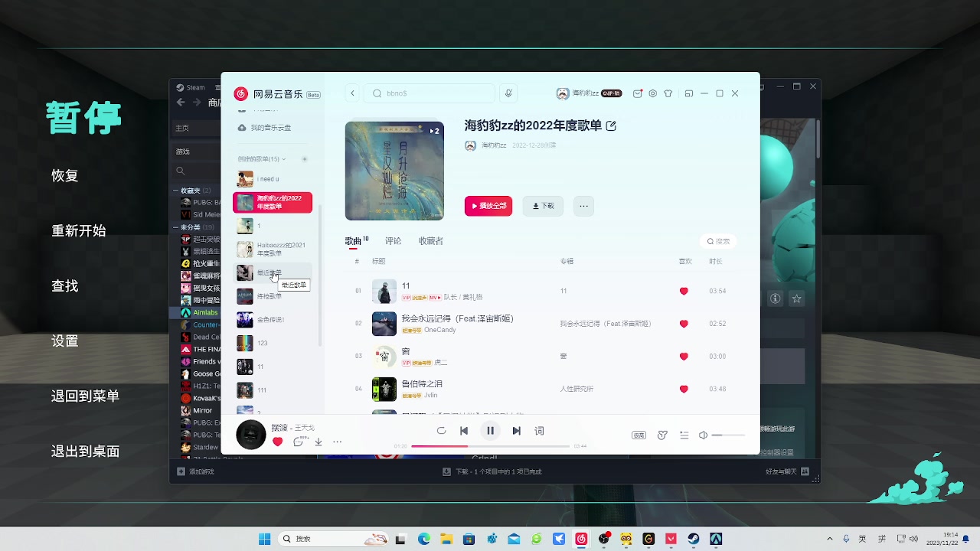The width and height of the screenshot is (980, 551).
Task: Open the now playing album disc thumbnail
Action: tap(250, 435)
